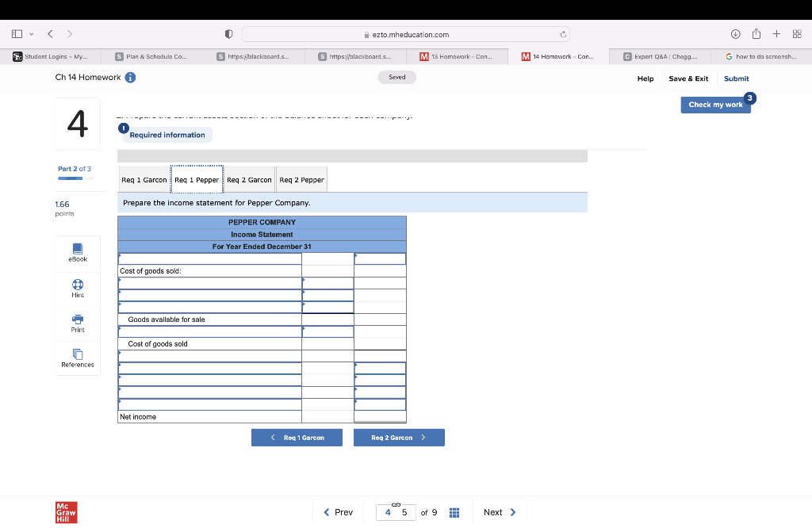
Task: Click the Submit link
Action: (737, 78)
